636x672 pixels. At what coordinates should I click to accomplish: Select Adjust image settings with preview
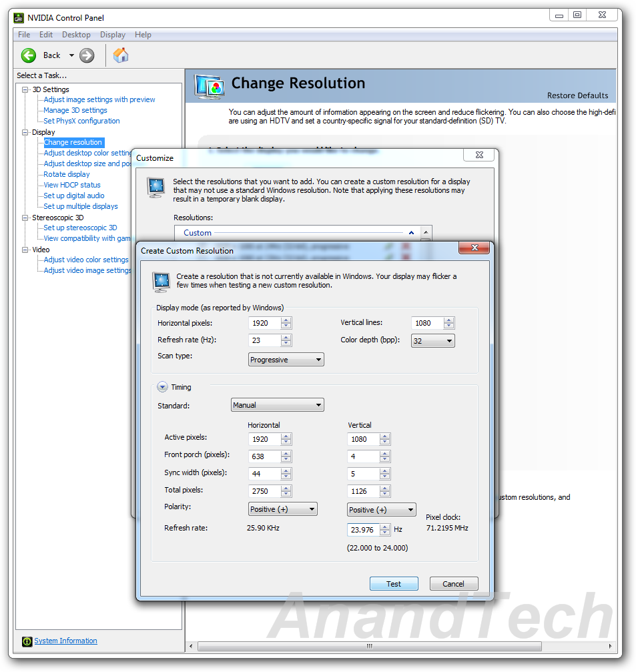pos(99,99)
